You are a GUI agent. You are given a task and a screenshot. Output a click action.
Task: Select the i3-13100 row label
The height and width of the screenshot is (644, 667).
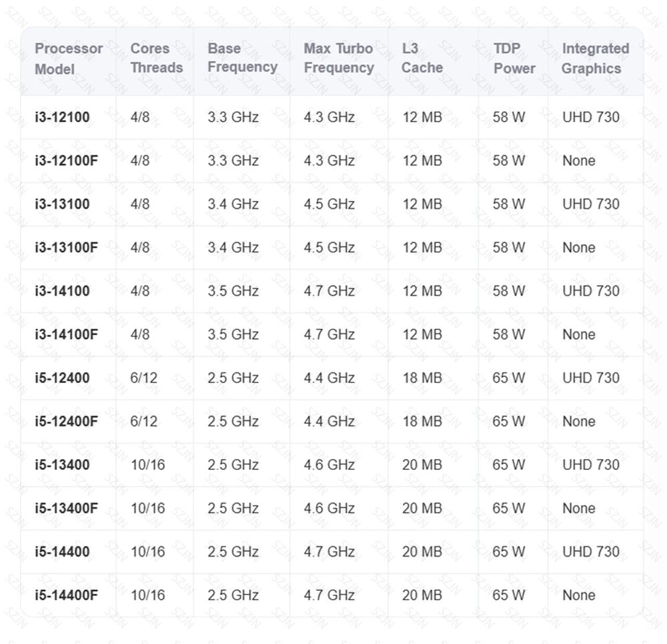click(62, 204)
